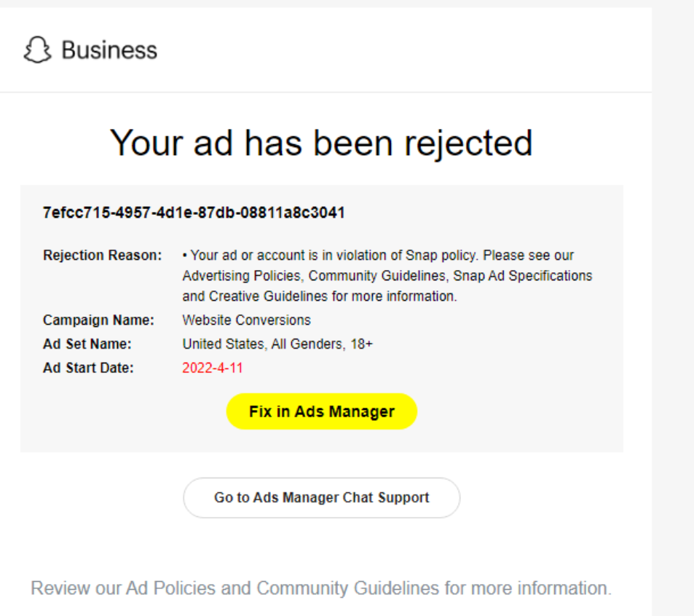Click the Your ad has been rejected heading

[321, 143]
